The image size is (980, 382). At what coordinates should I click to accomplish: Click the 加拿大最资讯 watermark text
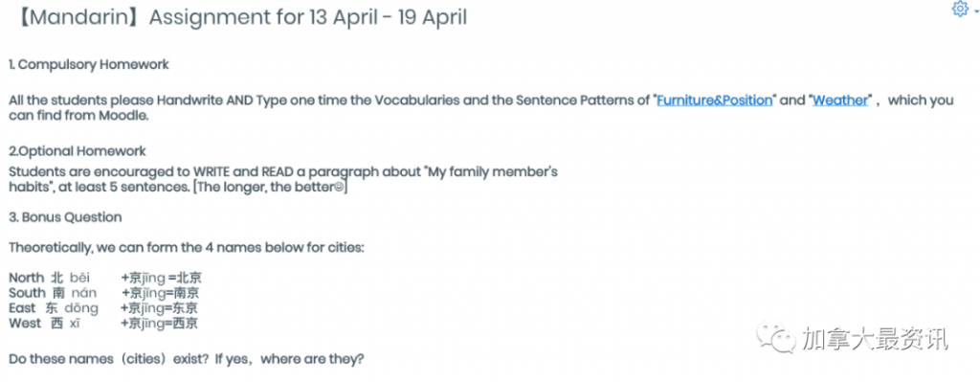coord(875,338)
